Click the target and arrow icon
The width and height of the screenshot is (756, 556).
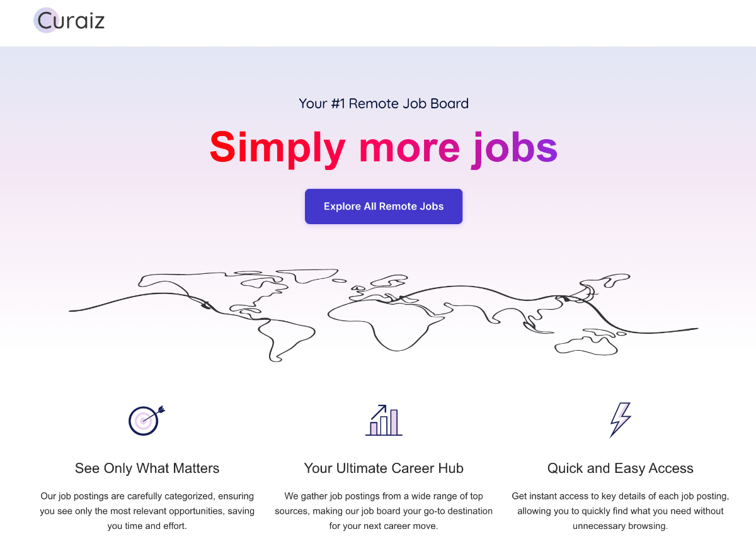(x=147, y=420)
